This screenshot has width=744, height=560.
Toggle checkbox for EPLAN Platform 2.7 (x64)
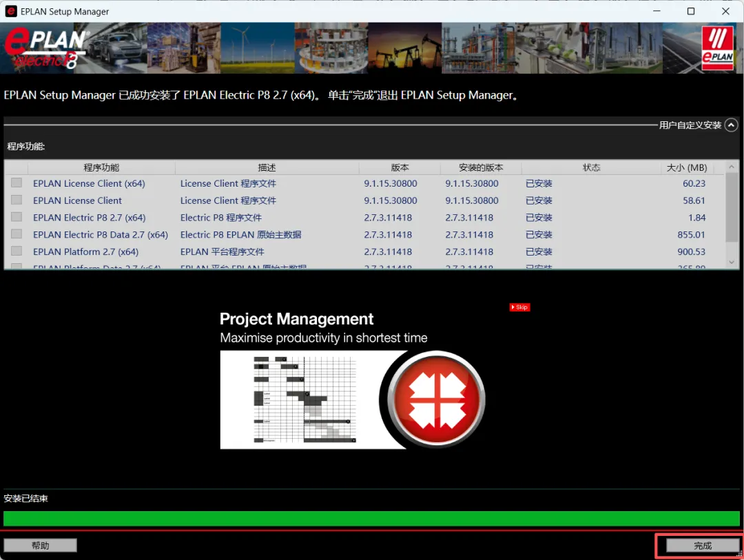click(x=17, y=251)
